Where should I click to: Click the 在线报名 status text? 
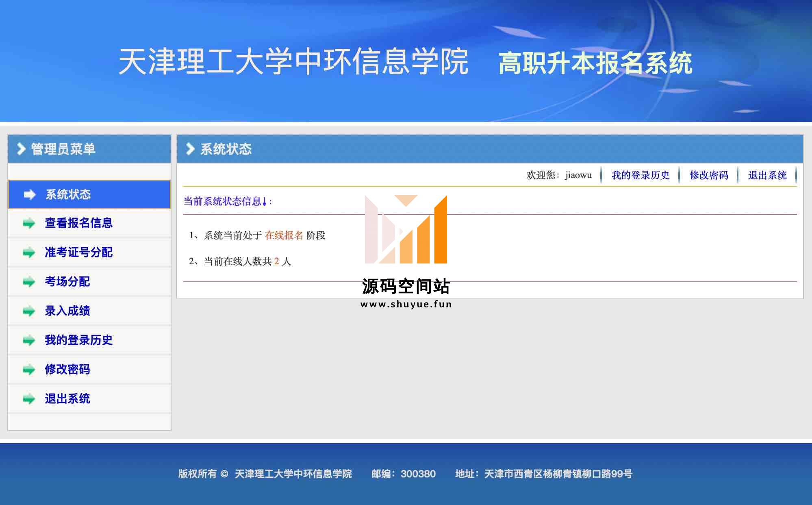point(284,235)
